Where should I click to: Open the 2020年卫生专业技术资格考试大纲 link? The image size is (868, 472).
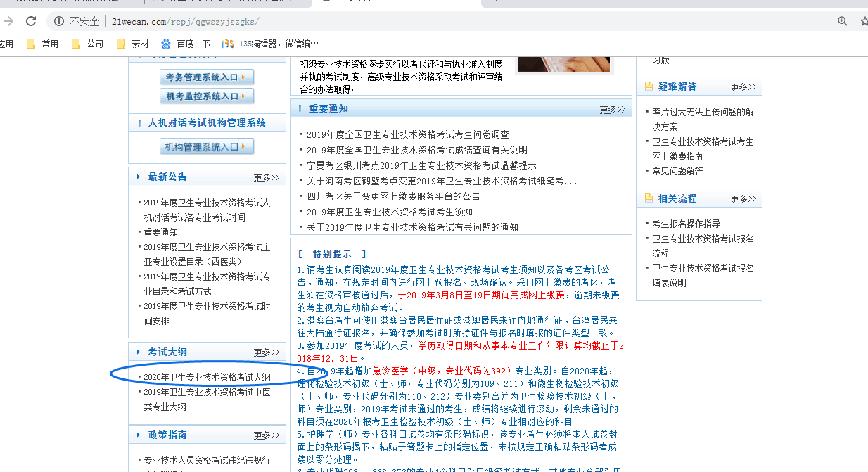click(x=207, y=377)
